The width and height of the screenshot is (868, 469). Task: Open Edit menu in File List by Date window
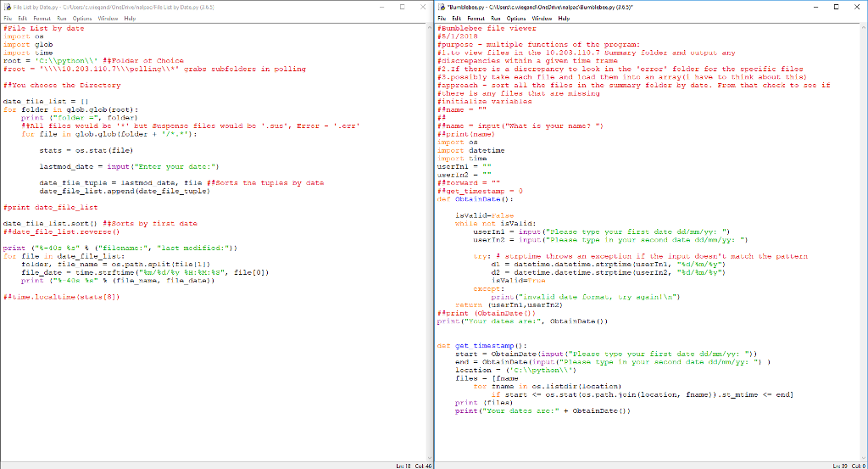[x=23, y=19]
